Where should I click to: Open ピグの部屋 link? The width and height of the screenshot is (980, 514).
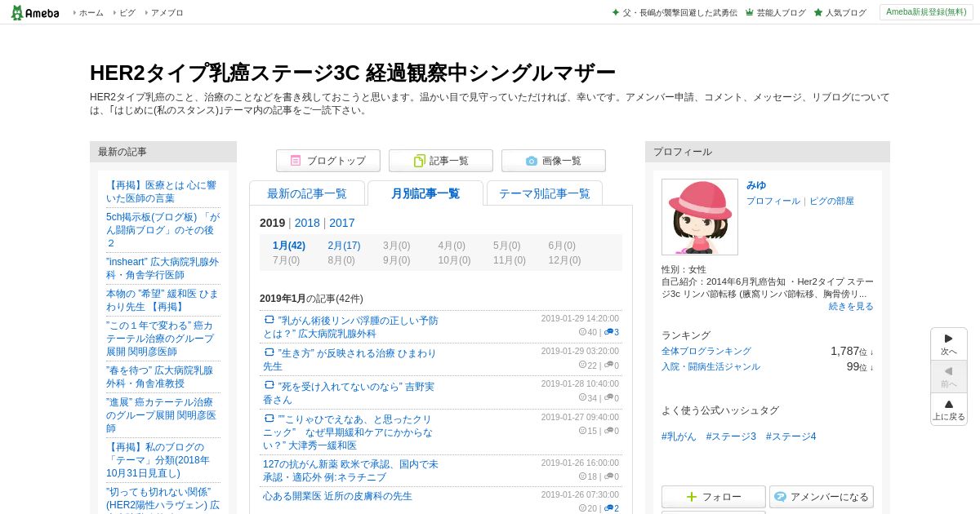[x=831, y=201]
